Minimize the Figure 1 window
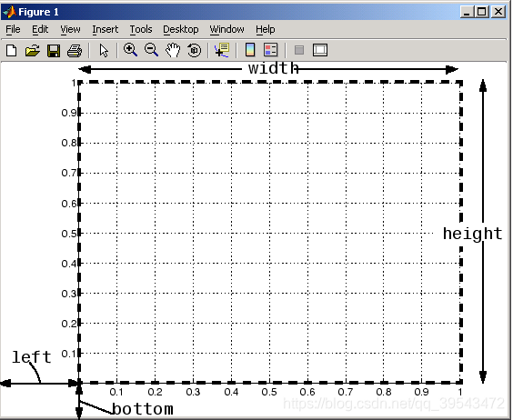This screenshot has height=420, width=513. click(467, 12)
